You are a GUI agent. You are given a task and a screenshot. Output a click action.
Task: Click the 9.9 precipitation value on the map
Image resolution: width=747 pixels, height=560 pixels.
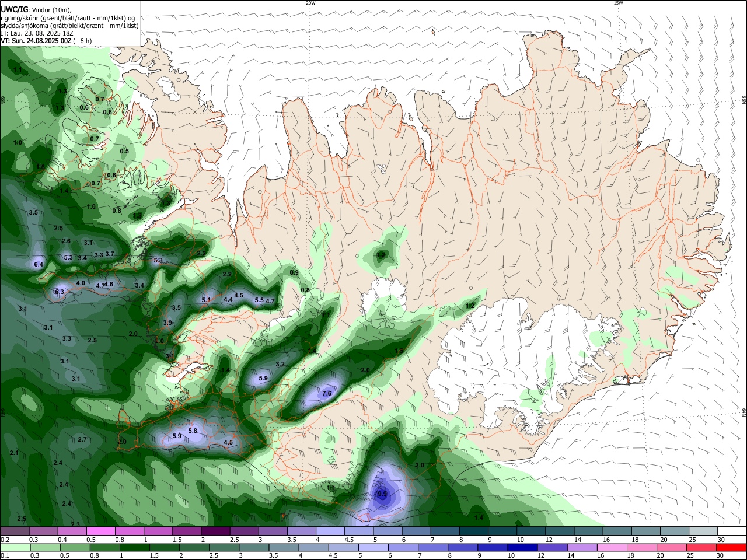[x=382, y=494]
